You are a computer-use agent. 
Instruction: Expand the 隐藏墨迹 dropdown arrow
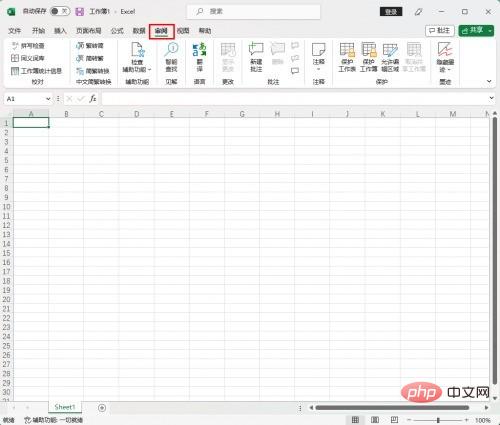coord(449,70)
